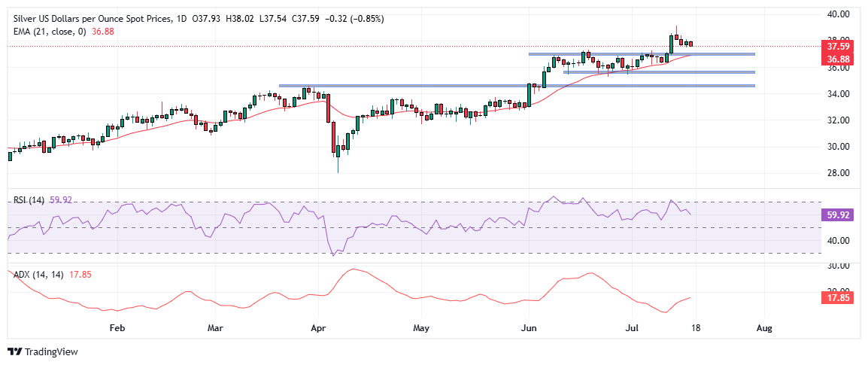This screenshot has height=365, width=868.
Task: Select the Aug label on time axis
Action: 763,328
